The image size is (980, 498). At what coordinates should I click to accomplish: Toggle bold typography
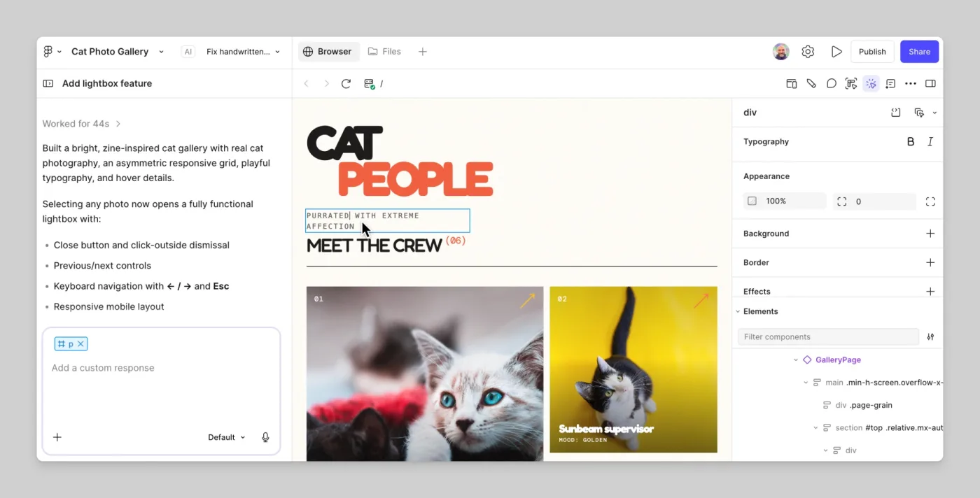point(911,142)
